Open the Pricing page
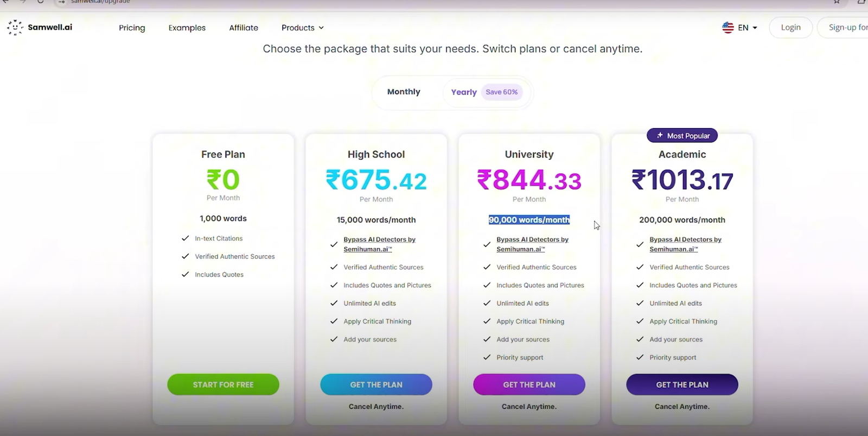 (132, 28)
